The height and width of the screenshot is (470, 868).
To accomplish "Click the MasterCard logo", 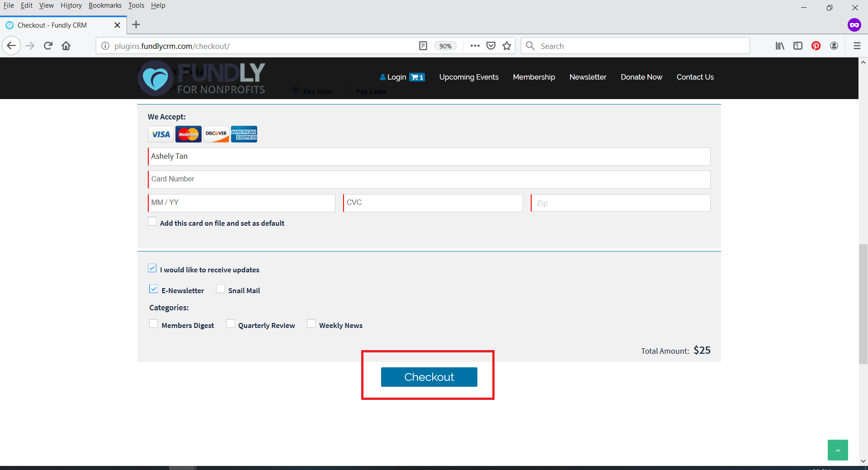I will (x=189, y=134).
